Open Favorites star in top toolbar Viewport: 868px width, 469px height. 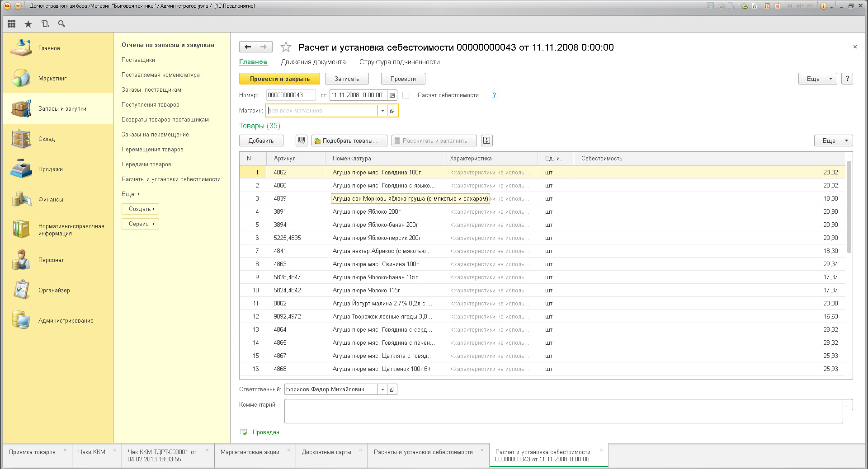28,24
